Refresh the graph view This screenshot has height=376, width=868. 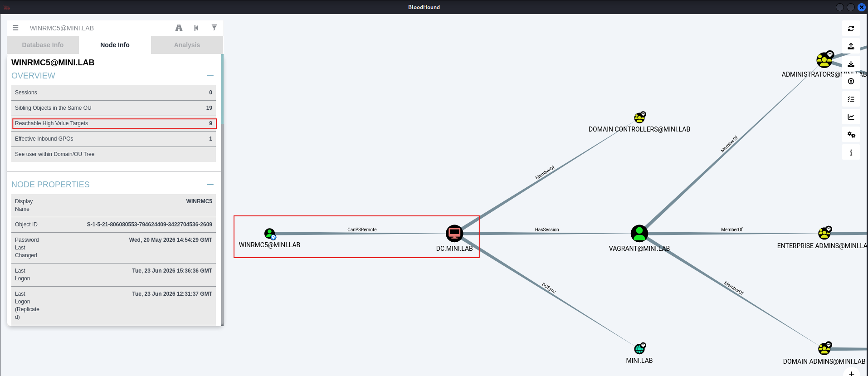[851, 29]
